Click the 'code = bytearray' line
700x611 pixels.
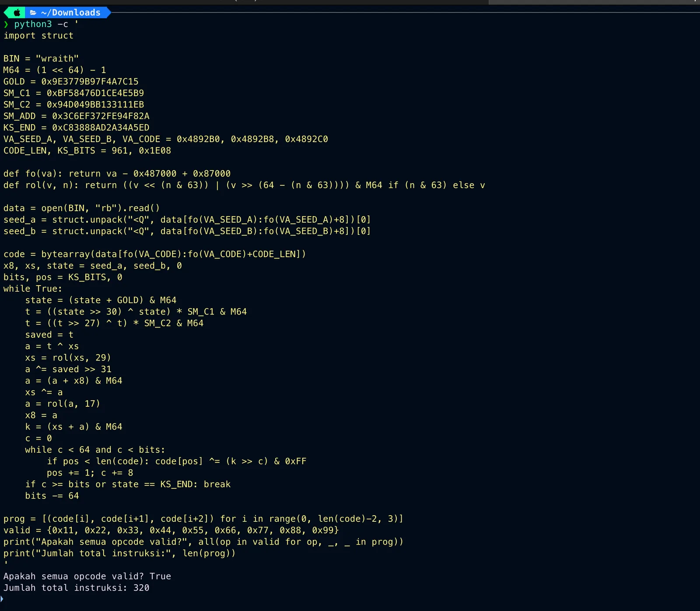pos(155,254)
